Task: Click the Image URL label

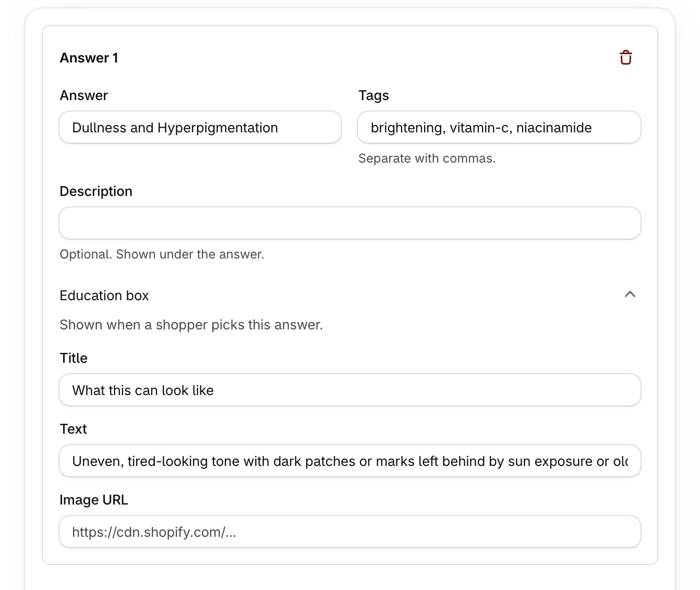Action: [94, 500]
